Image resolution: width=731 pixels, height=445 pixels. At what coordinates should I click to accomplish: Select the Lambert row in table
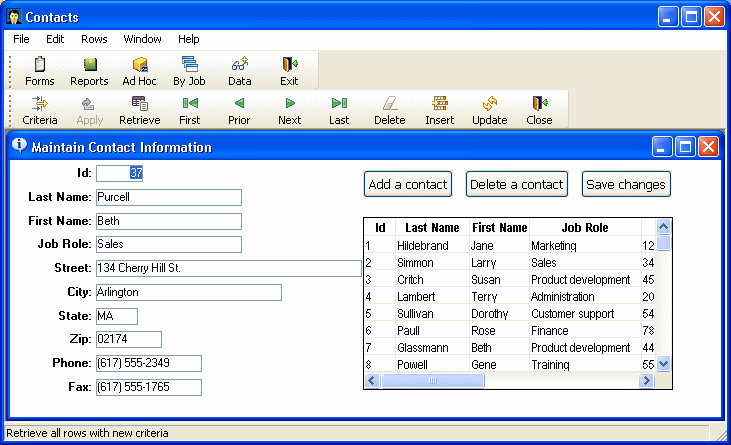point(510,296)
